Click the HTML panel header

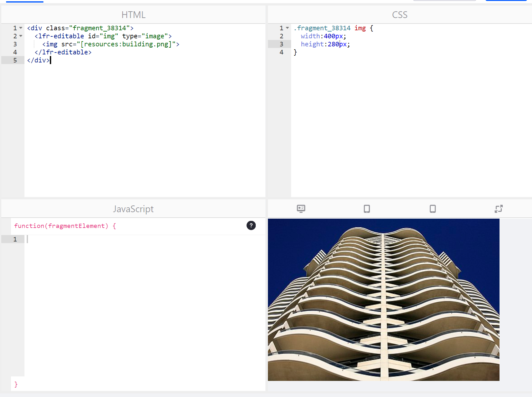pyautogui.click(x=133, y=14)
